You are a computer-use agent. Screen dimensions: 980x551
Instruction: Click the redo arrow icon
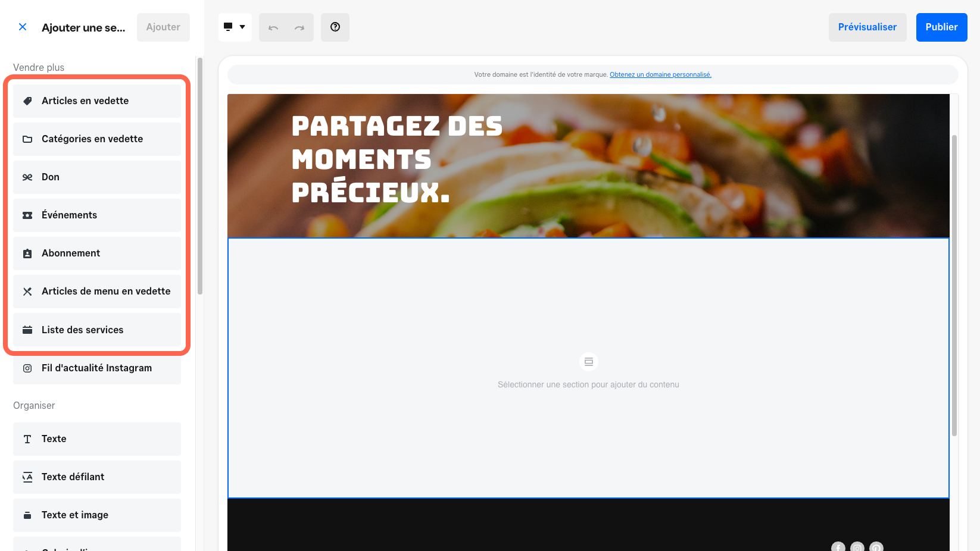(x=299, y=27)
